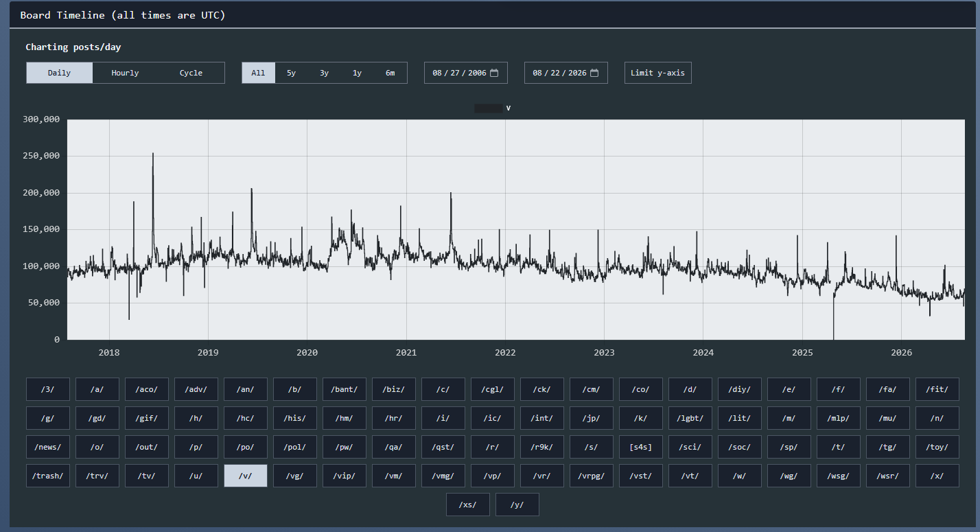Pick the [s4s] board button
This screenshot has width=980, height=532.
click(x=641, y=447)
